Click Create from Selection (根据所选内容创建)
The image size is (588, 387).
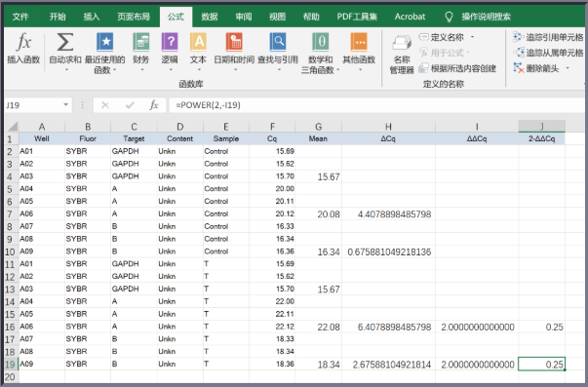[457, 68]
